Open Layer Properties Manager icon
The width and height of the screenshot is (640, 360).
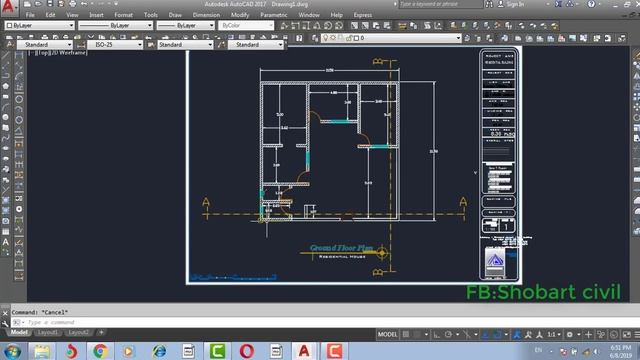pos(315,38)
